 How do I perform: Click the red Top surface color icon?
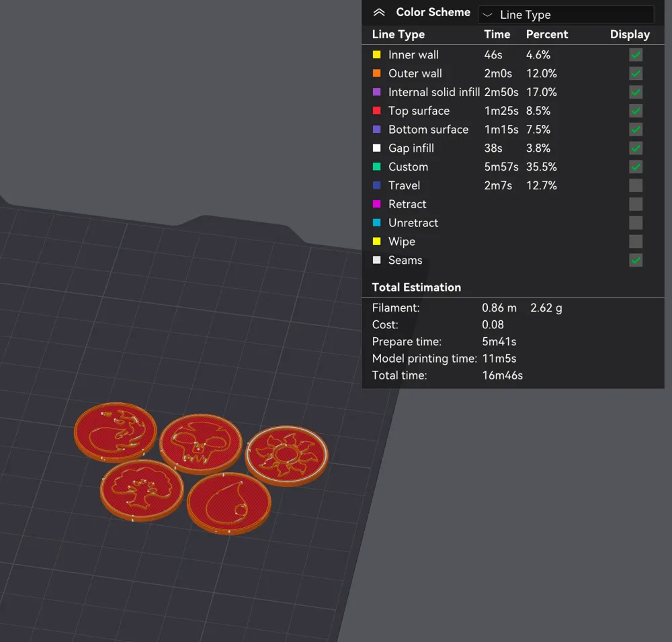click(x=377, y=111)
